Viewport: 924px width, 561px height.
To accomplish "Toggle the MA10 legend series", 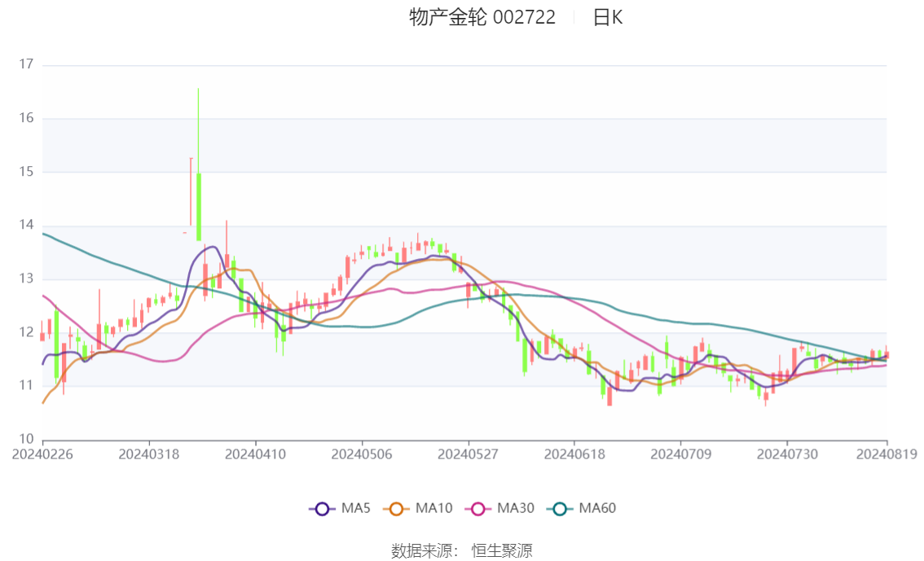I will coord(418,509).
